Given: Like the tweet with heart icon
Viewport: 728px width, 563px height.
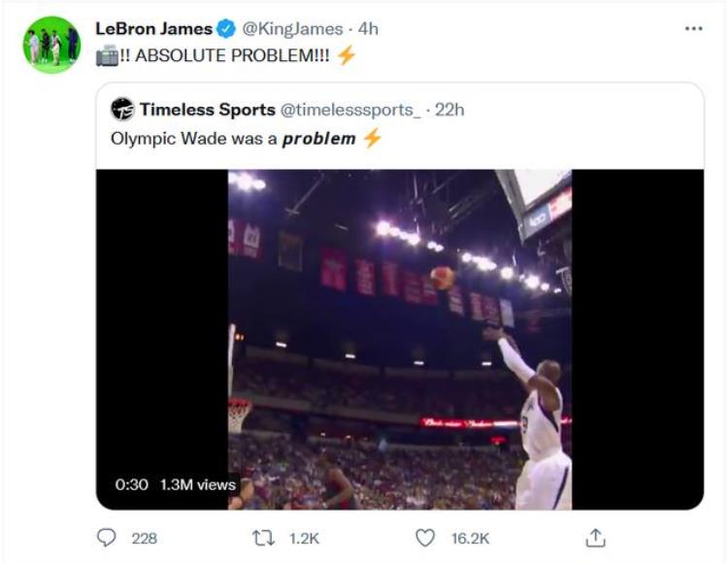Looking at the screenshot, I should coord(425,538).
